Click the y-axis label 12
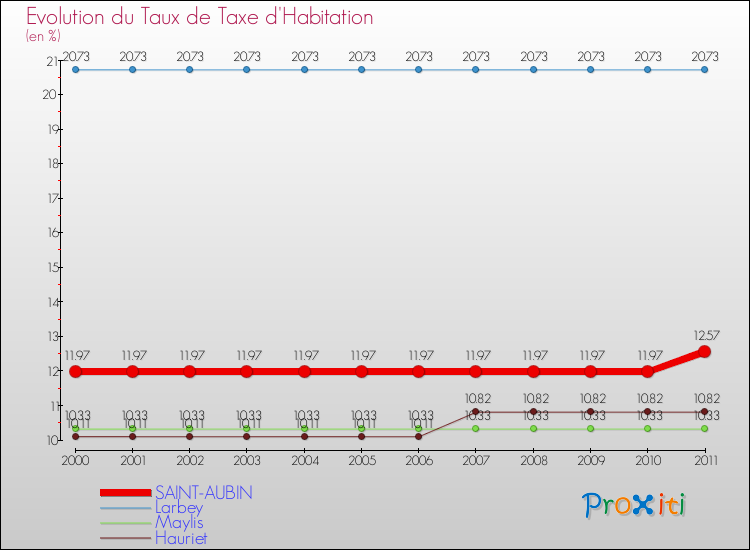Viewport: 750px width, 550px height. click(53, 371)
